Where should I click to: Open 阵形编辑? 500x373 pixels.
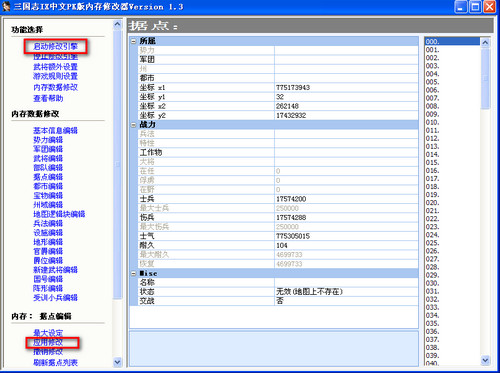tap(48, 288)
